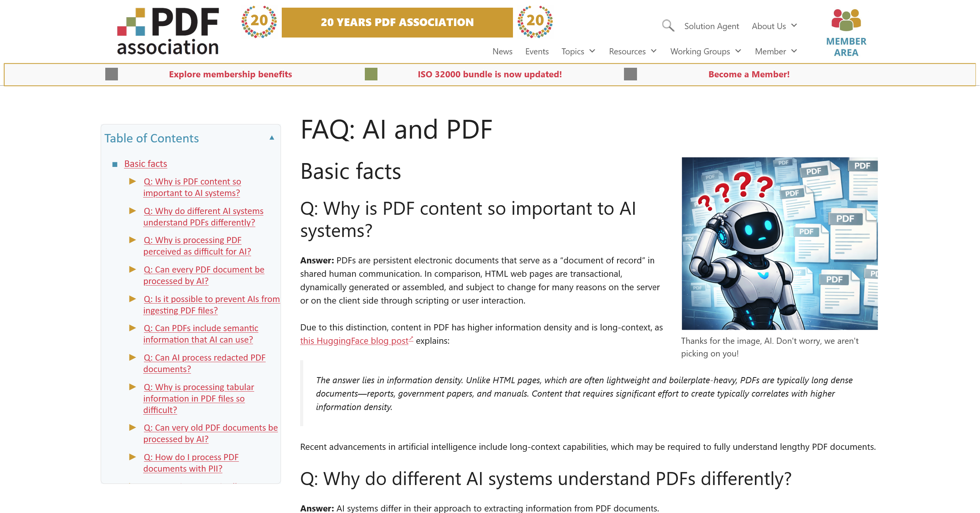Open the About Us menu item
Viewport: 980px width, 513px height.
769,26
